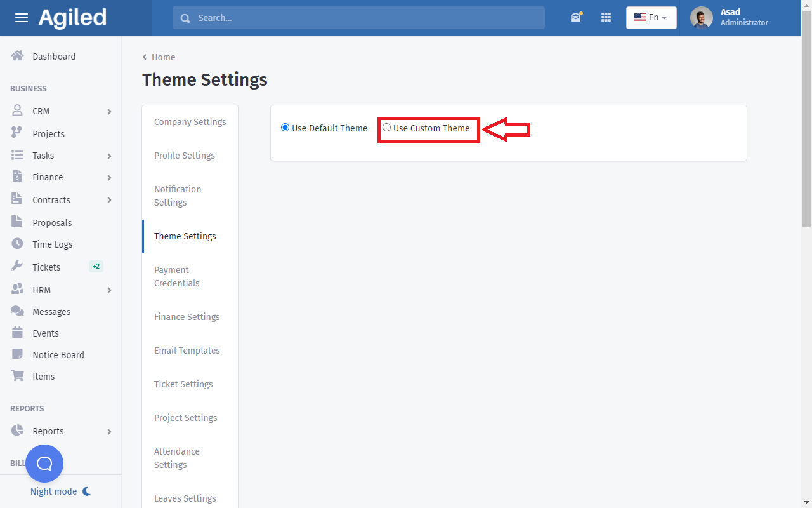Open the En language dropdown
Image resolution: width=812 pixels, height=508 pixels.
click(651, 18)
